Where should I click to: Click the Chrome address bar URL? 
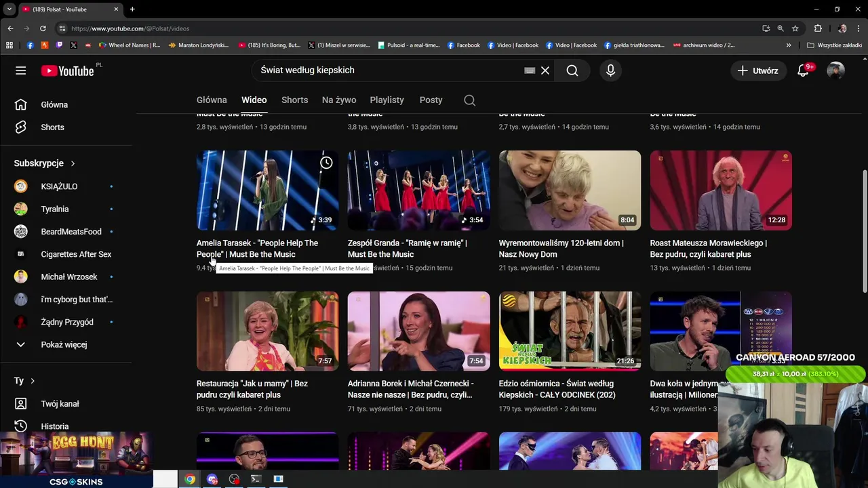[x=130, y=28]
